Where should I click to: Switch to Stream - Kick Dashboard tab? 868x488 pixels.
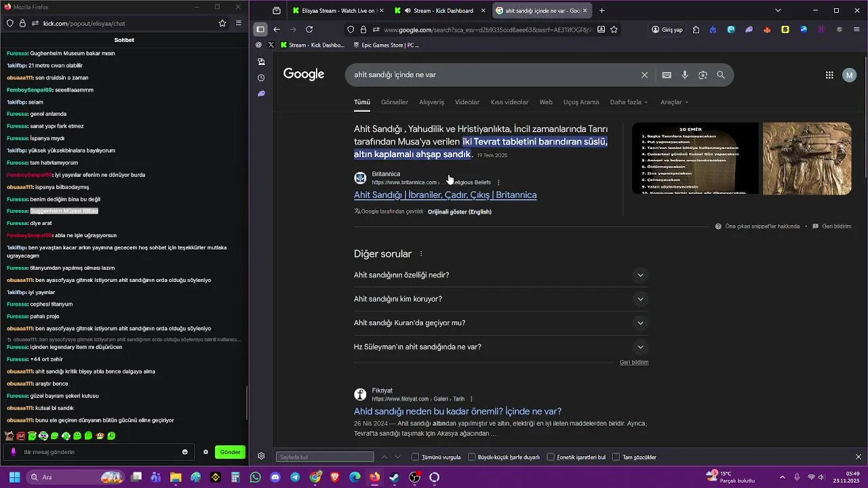pyautogui.click(x=440, y=11)
